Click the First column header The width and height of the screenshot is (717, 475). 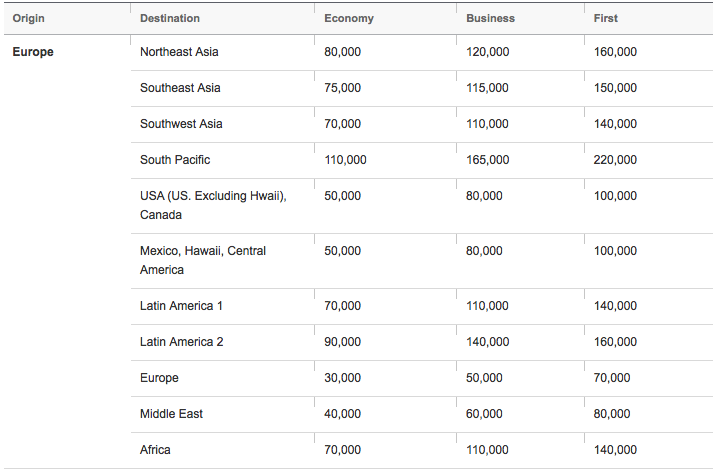(x=606, y=18)
